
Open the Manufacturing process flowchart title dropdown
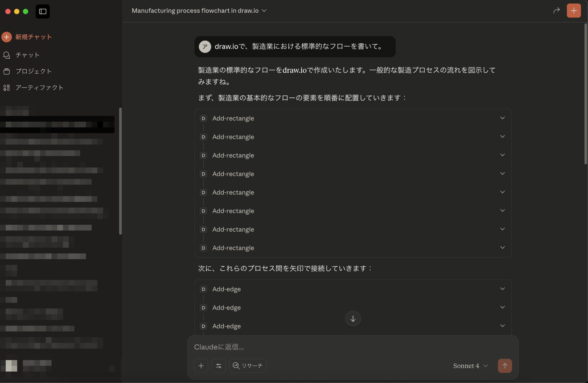click(x=199, y=11)
